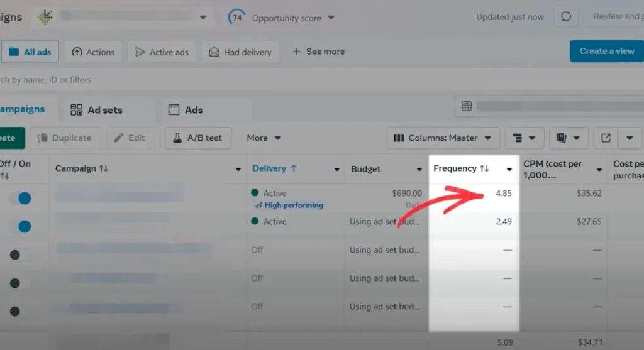Sort Delivery column with up arrow
Image resolution: width=644 pixels, height=350 pixels.
293,168
